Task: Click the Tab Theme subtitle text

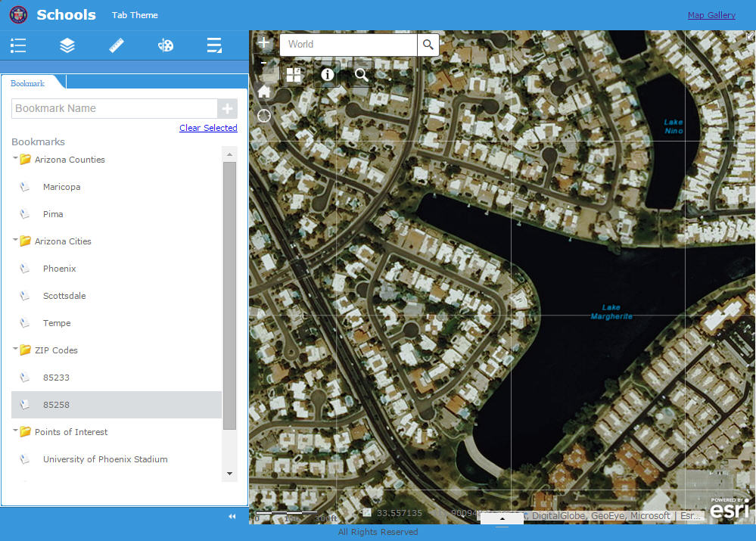Action: click(135, 15)
